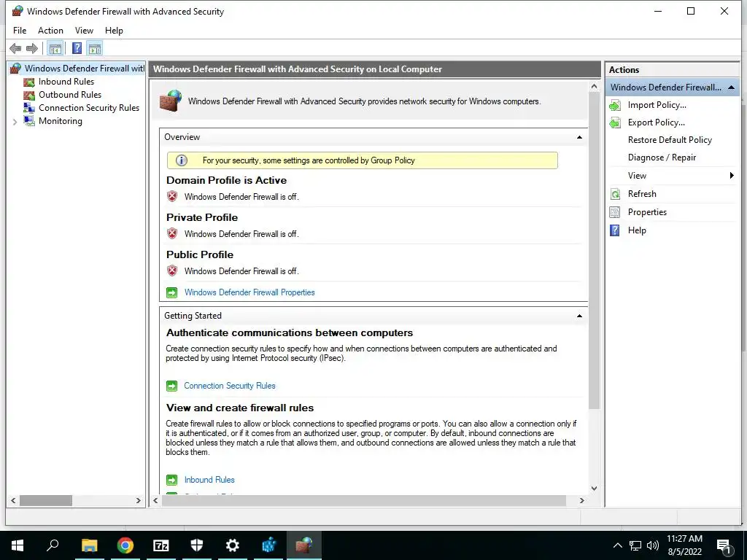Image resolution: width=747 pixels, height=560 pixels.
Task: Toggle the Show/Hide Action Pane icon
Action: pos(95,48)
